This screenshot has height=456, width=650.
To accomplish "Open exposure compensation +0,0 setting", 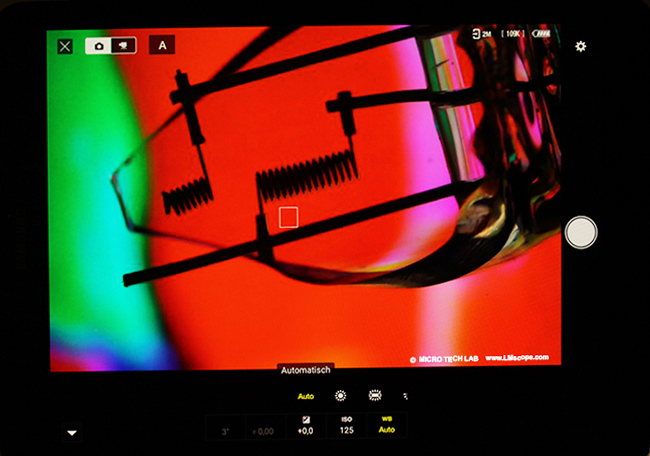I will point(307,427).
